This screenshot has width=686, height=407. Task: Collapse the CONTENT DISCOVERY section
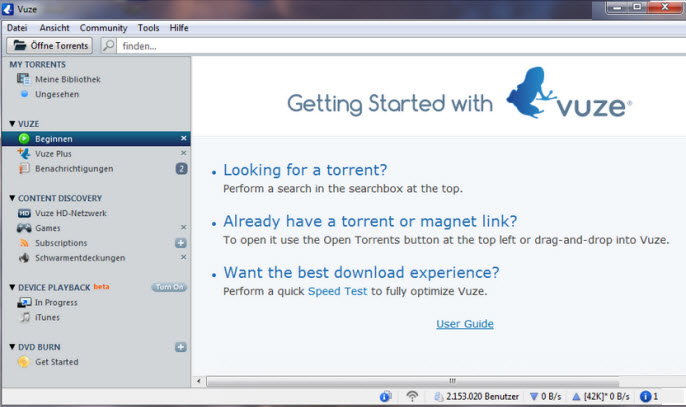click(x=12, y=198)
